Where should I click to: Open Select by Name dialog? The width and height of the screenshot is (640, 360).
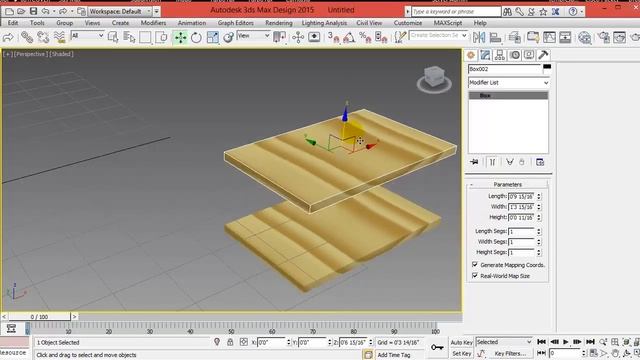[x=129, y=37]
